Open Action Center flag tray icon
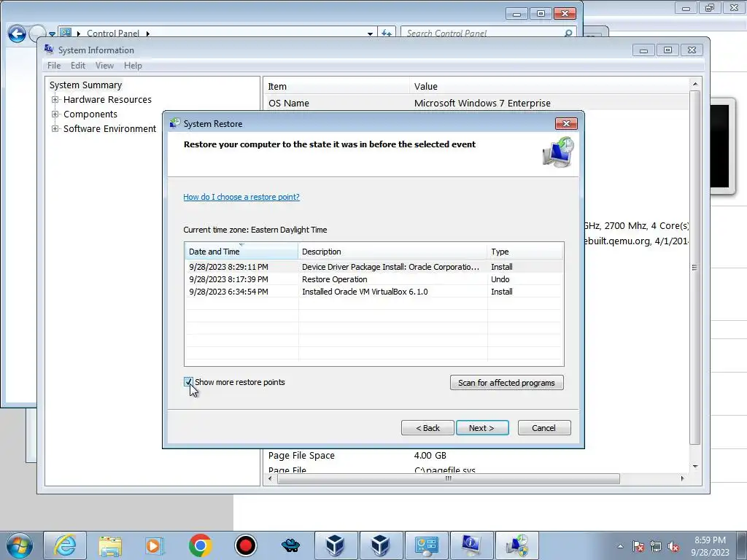 tap(638, 546)
